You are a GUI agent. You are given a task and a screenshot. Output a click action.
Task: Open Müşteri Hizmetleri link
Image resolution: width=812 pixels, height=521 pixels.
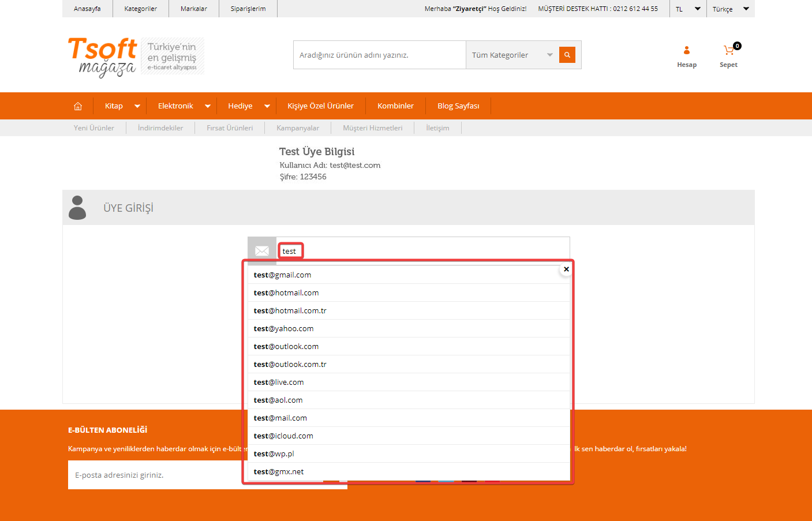[x=373, y=128]
